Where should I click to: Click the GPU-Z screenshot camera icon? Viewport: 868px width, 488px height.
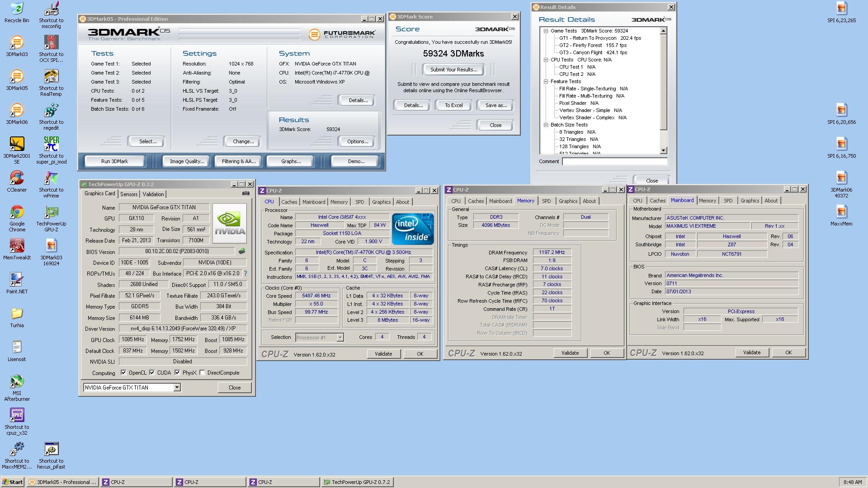(x=245, y=193)
